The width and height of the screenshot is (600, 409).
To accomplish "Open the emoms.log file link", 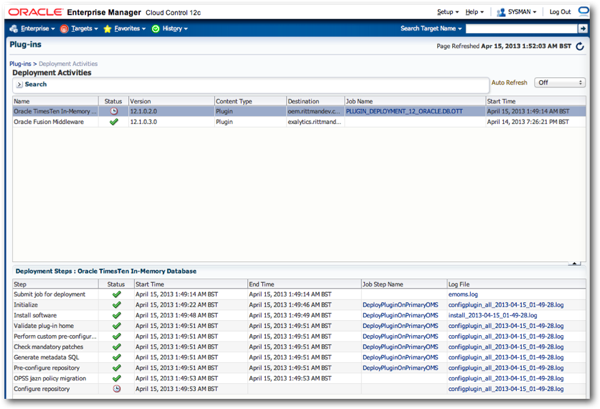I will (463, 294).
